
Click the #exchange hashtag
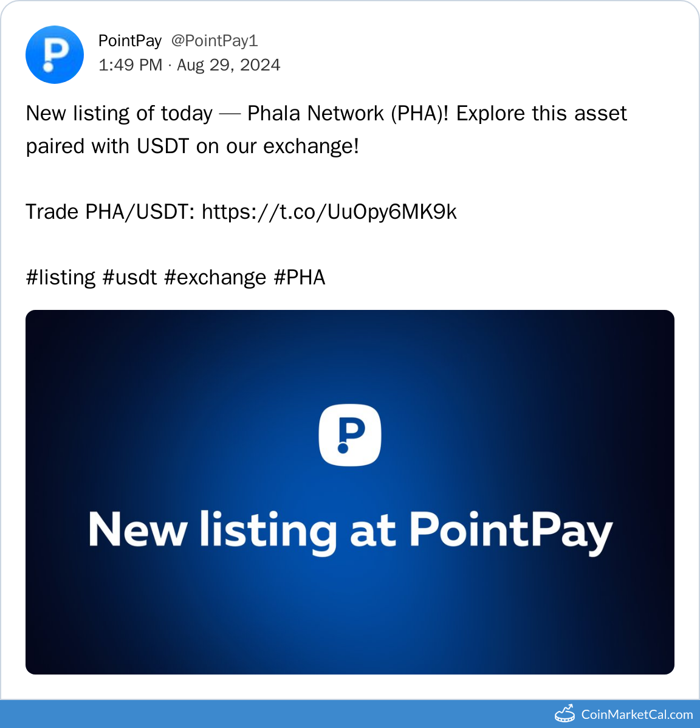click(x=215, y=277)
